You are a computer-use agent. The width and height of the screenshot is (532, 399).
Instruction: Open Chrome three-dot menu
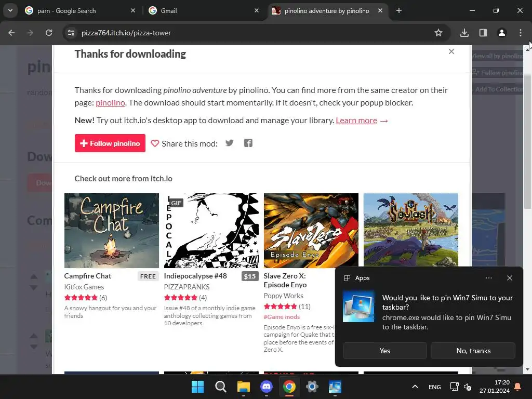point(521,33)
